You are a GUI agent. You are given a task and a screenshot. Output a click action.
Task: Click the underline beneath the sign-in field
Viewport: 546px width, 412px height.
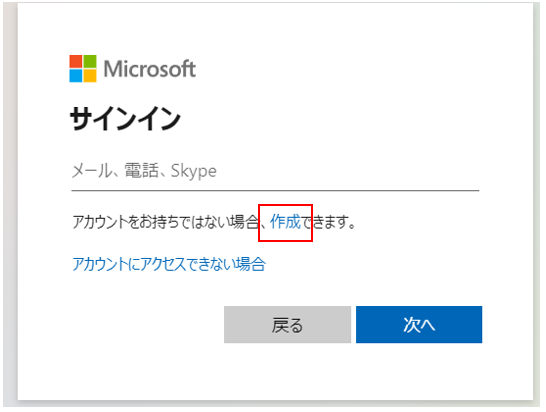tap(275, 191)
